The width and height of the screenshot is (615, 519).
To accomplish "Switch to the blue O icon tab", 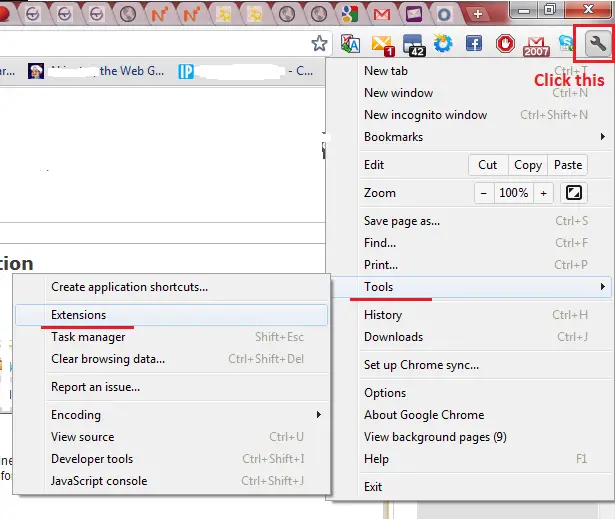I will pos(444,15).
